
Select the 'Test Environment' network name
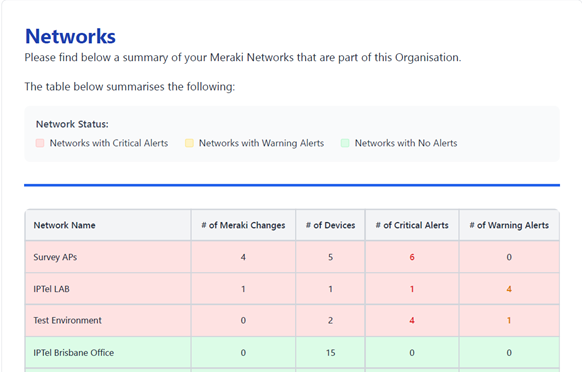point(67,320)
